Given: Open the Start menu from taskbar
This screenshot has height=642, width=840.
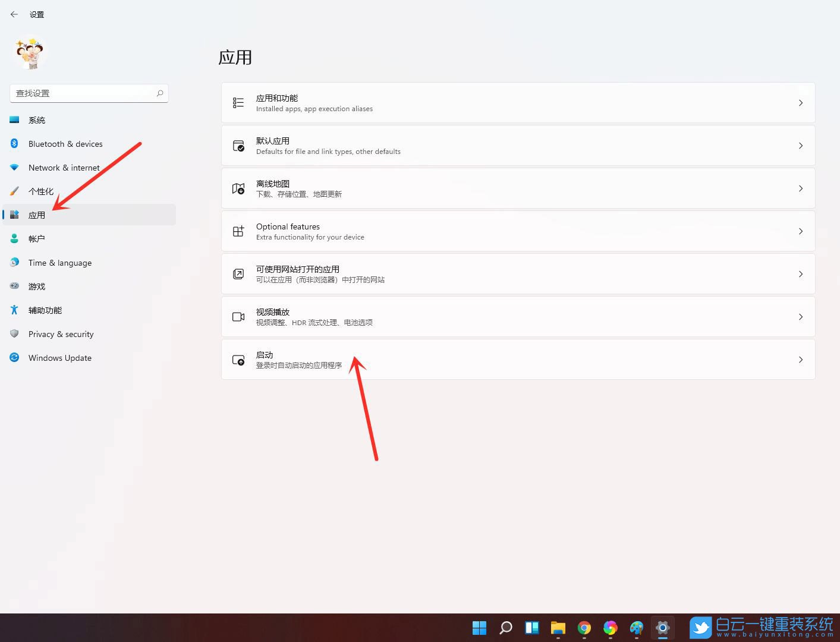Looking at the screenshot, I should pyautogui.click(x=479, y=628).
